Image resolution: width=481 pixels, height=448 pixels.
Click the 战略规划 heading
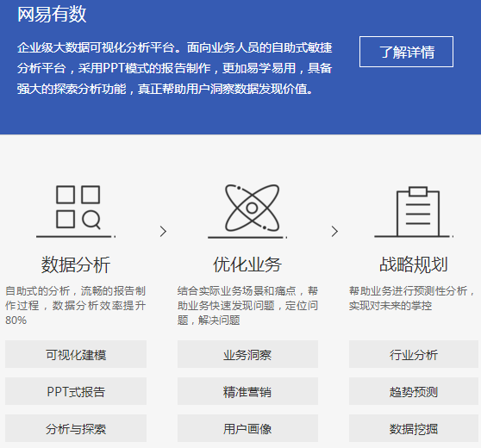pos(414,264)
